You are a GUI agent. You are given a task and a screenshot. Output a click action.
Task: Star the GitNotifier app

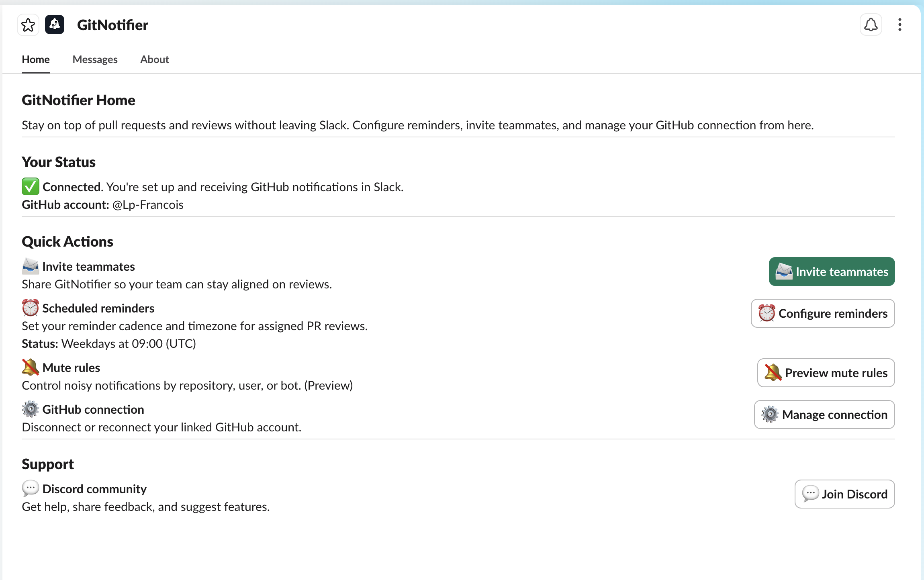pos(28,25)
